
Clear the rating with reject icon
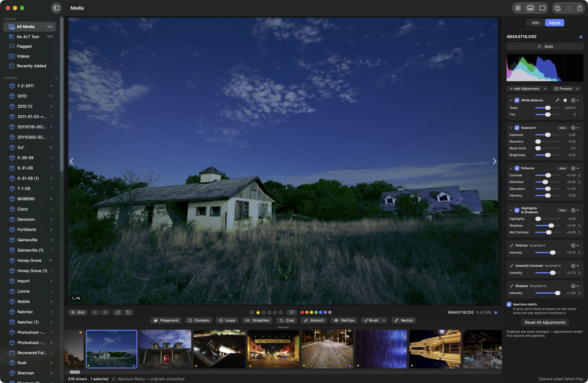coord(252,312)
